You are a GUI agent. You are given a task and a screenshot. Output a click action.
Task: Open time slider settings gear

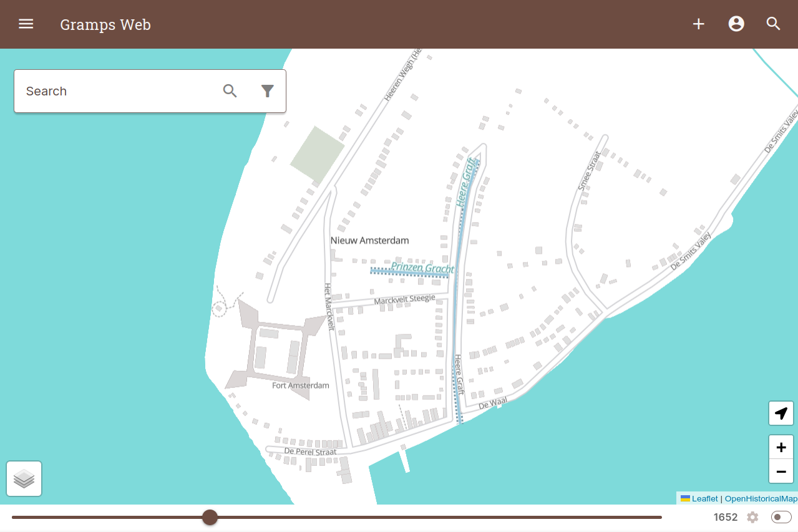[x=752, y=517]
